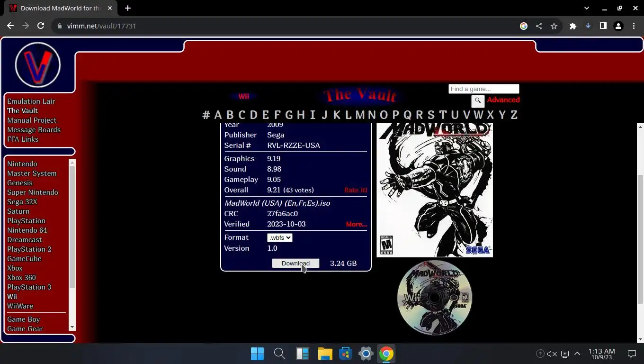
Task: View site information lock icon
Action: (60, 26)
